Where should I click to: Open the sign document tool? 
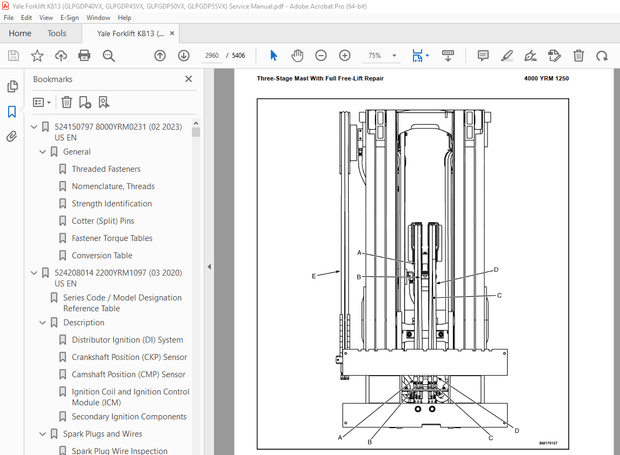click(531, 56)
